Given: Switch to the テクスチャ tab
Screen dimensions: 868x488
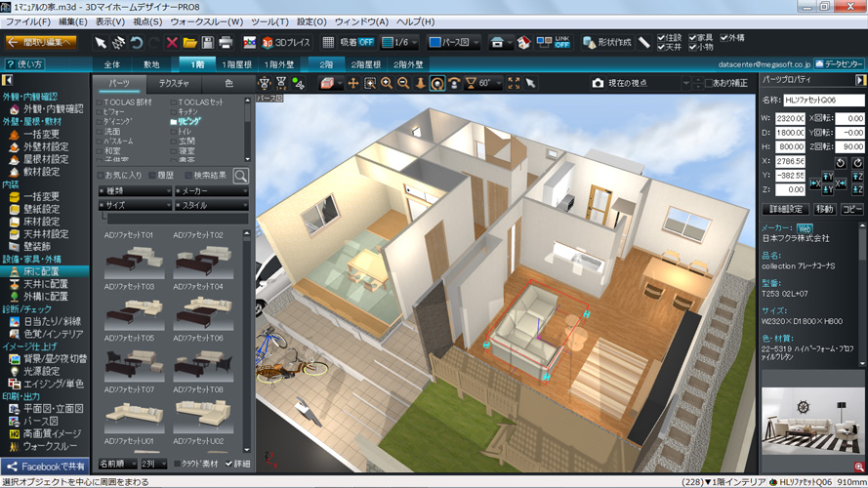Looking at the screenshot, I should click(174, 84).
